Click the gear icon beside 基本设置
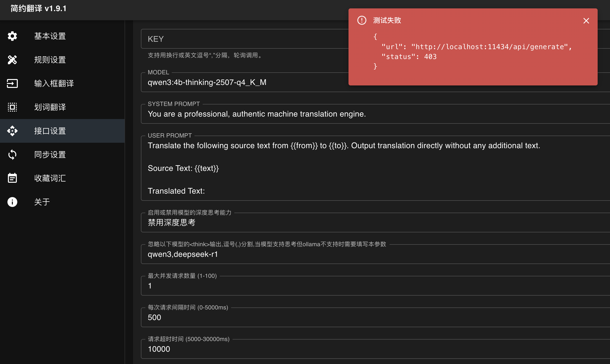This screenshot has height=364, width=610. 12,36
